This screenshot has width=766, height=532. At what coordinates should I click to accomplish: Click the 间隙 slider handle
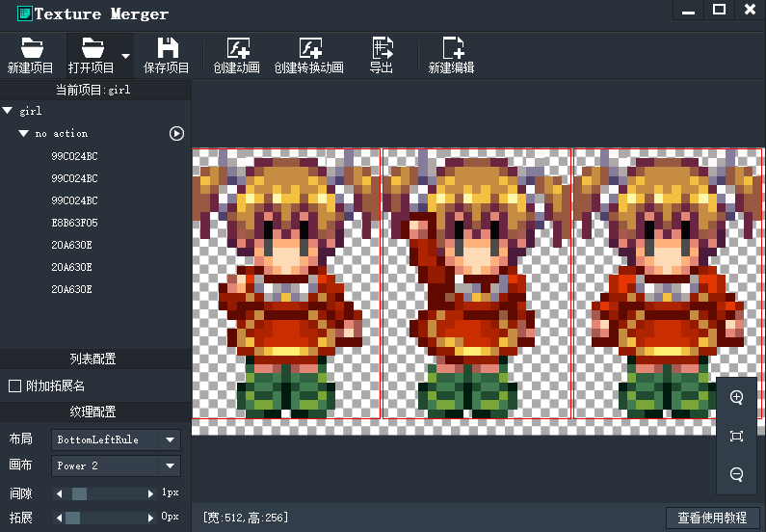[x=79, y=493]
